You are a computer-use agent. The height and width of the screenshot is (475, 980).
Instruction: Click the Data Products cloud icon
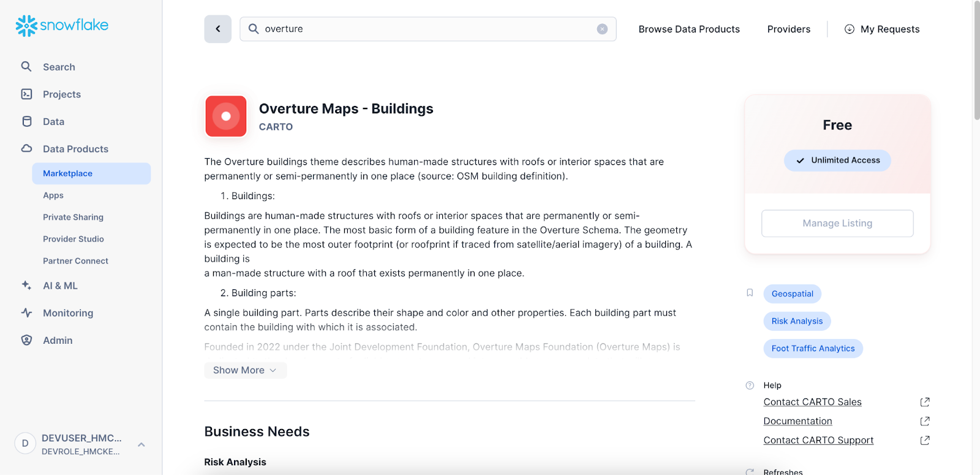[26, 148]
